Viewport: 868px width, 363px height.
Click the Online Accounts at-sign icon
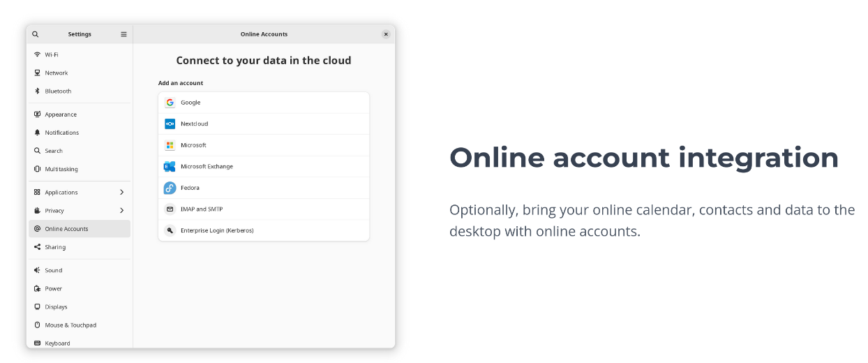[x=38, y=228]
